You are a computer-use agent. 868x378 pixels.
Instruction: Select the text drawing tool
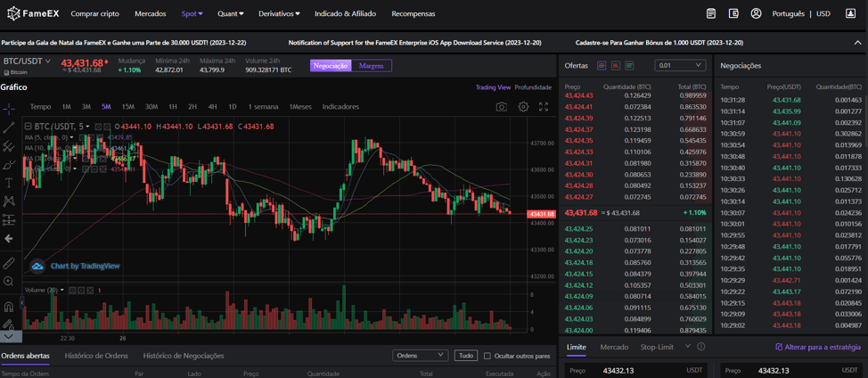pos(9,183)
